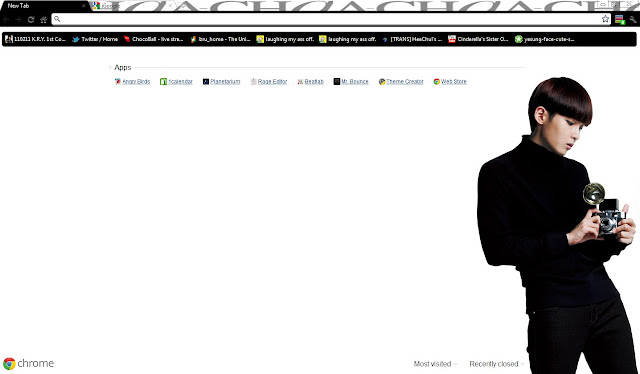Open the bnu_home bookmark
This screenshot has height=374, width=640.
click(x=220, y=39)
